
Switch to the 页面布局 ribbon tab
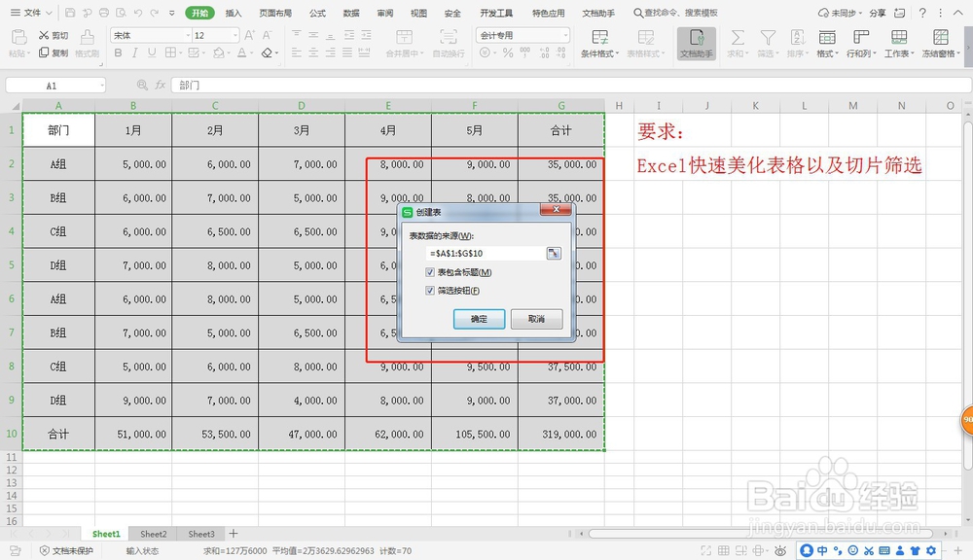(275, 13)
